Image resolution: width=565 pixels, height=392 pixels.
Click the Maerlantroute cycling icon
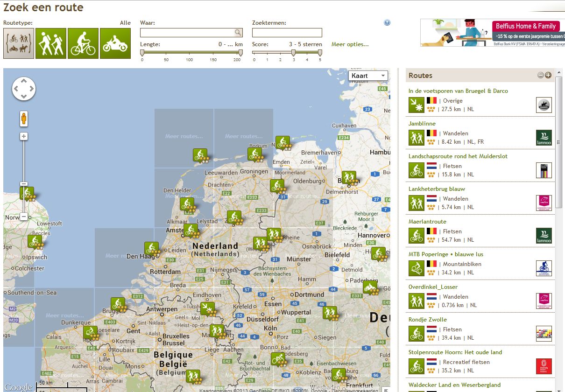tap(416, 235)
